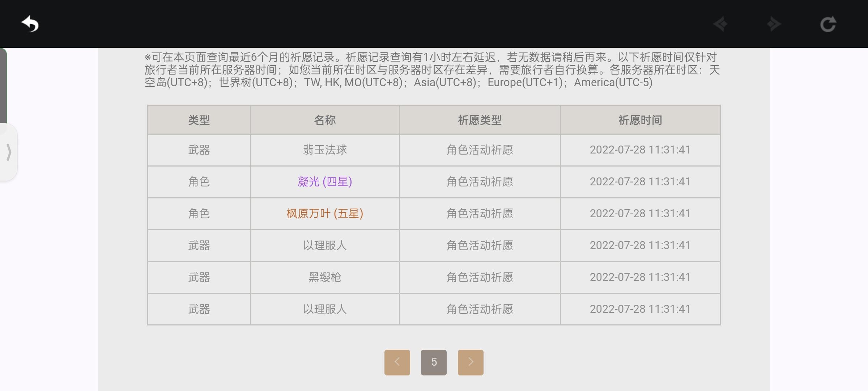The width and height of the screenshot is (868, 391).
Task: Click the 祈愿类型 column header
Action: click(480, 120)
